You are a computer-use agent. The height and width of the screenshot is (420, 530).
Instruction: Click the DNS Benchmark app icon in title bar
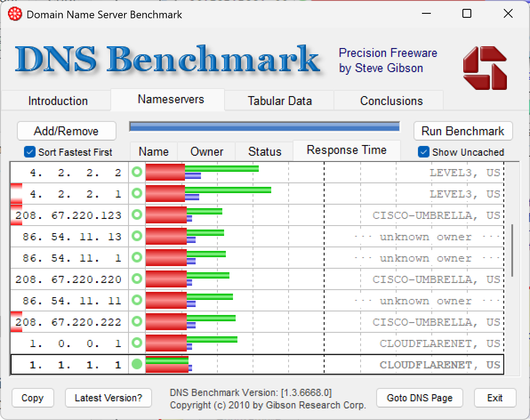pos(15,15)
